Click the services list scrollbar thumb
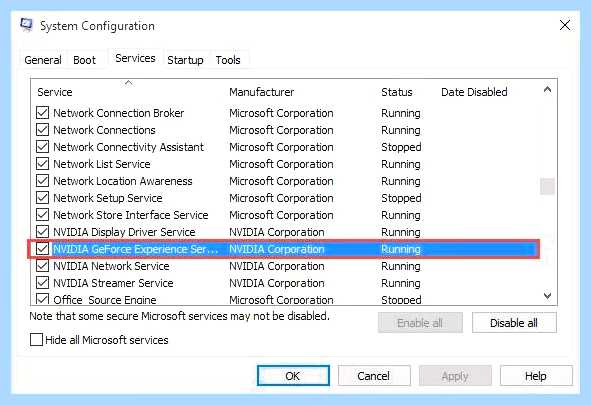 pyautogui.click(x=547, y=186)
